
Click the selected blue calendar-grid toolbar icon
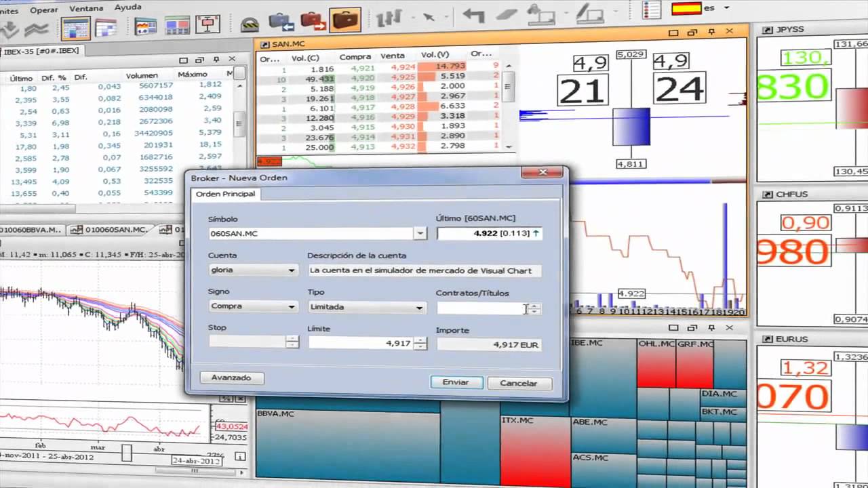pyautogui.click(x=76, y=28)
